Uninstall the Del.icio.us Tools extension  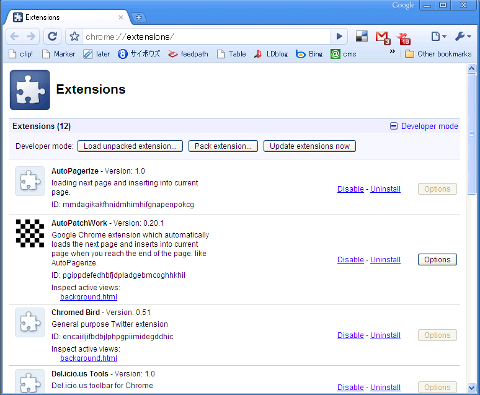pyautogui.click(x=385, y=387)
